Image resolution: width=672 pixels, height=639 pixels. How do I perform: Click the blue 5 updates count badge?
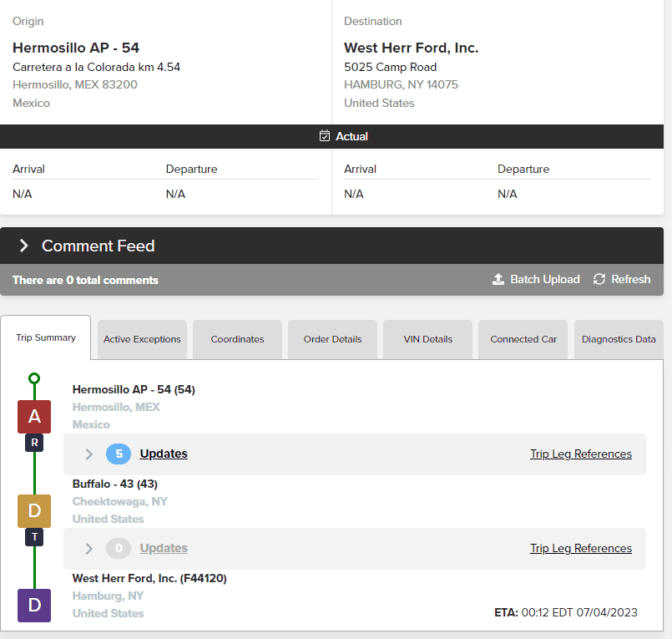point(119,454)
